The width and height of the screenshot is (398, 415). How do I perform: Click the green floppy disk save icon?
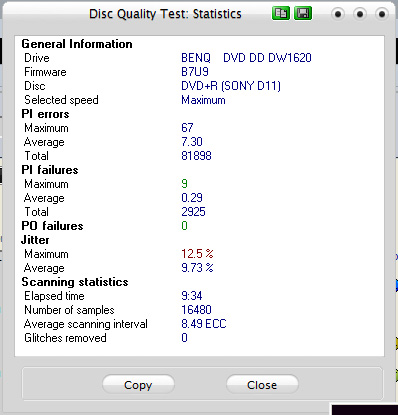tap(303, 14)
